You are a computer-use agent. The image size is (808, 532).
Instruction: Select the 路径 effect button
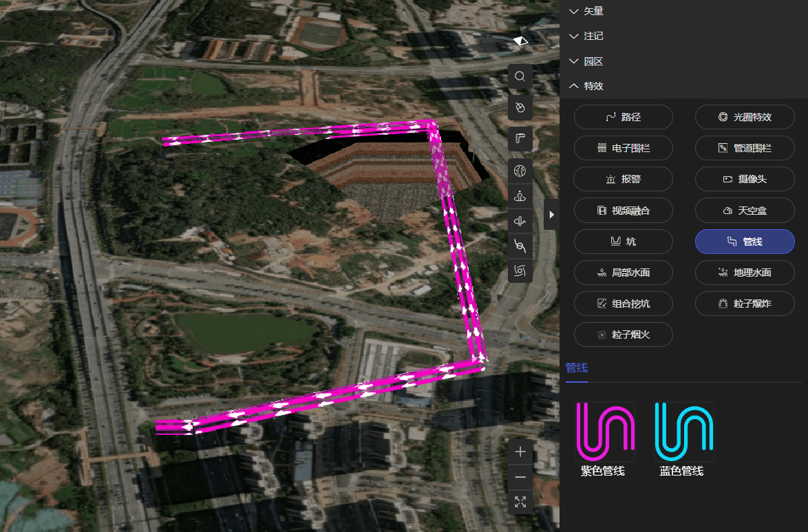coord(623,117)
